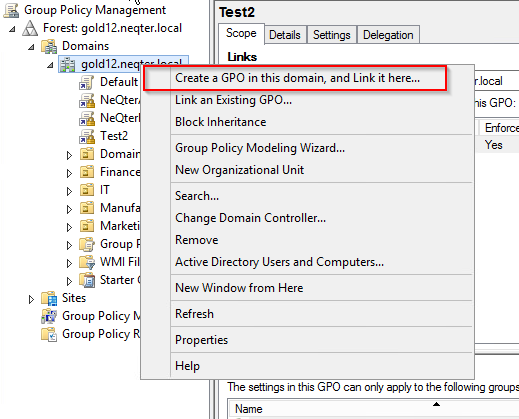Click the Domain OU folder icon
Viewport: 519px width, 419px height.
tap(87, 154)
